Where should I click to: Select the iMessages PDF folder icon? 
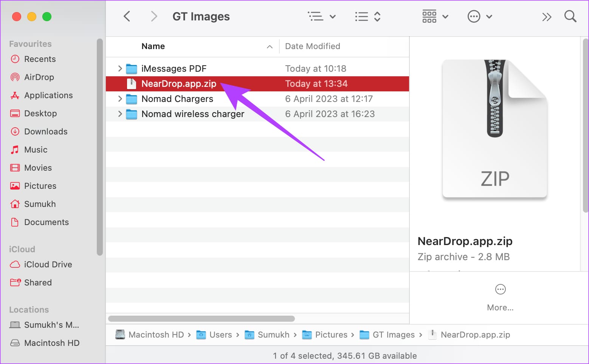pos(131,69)
